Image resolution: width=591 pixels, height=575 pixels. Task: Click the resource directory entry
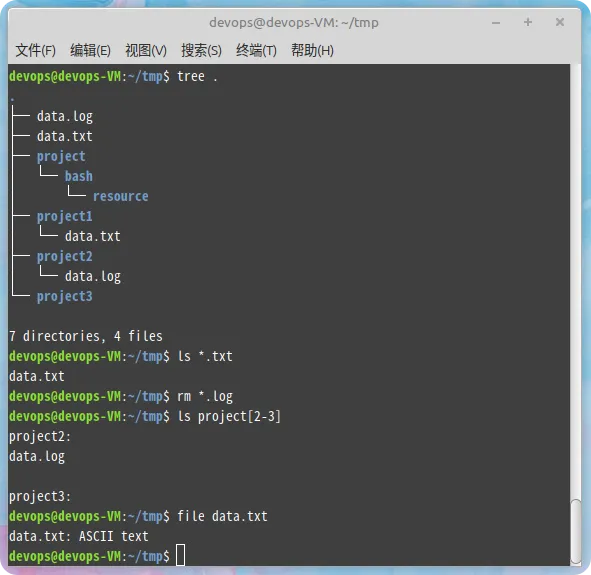(x=121, y=196)
